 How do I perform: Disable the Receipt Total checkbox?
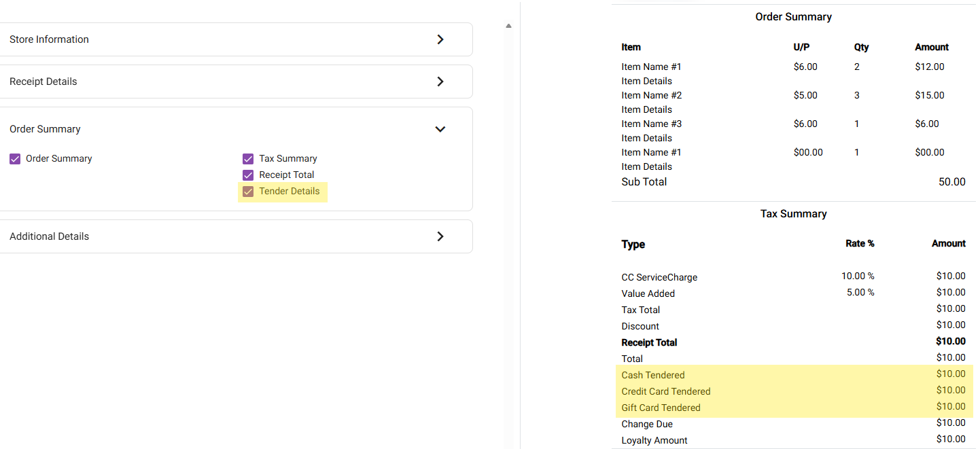[x=248, y=175]
